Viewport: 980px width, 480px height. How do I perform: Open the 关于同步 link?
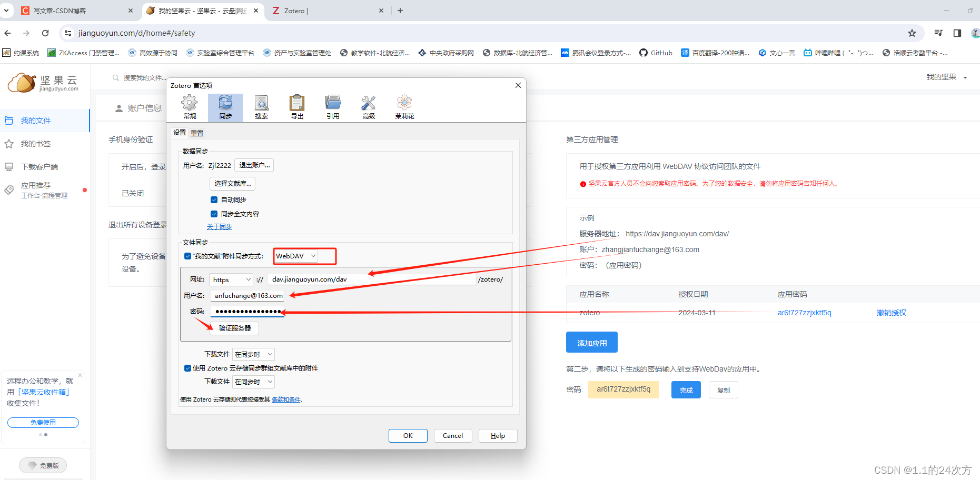click(219, 227)
